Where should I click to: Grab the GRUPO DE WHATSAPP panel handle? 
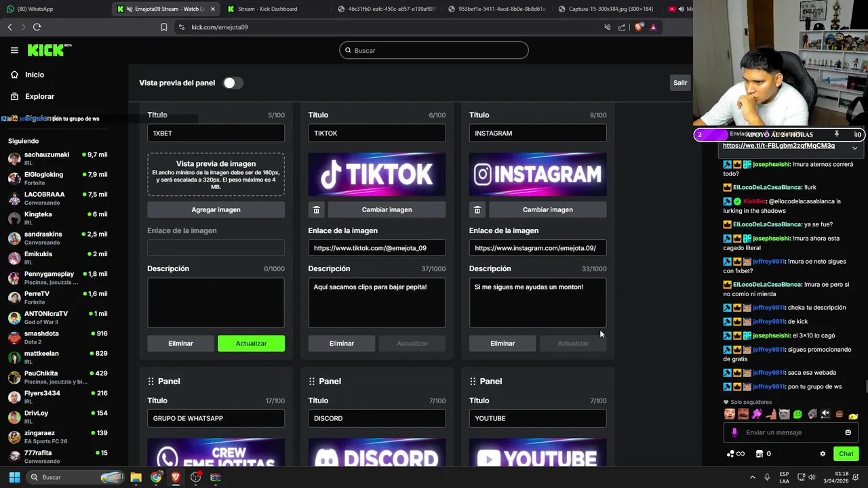tap(151, 382)
